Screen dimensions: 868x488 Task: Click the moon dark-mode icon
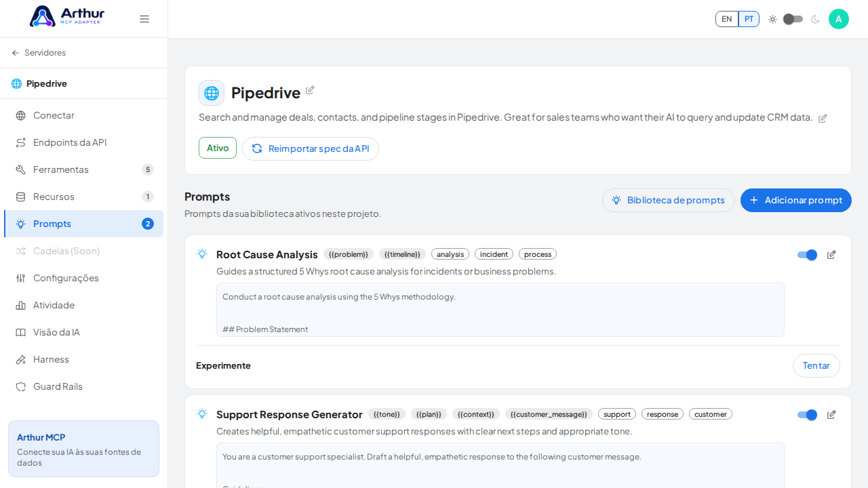tap(815, 19)
